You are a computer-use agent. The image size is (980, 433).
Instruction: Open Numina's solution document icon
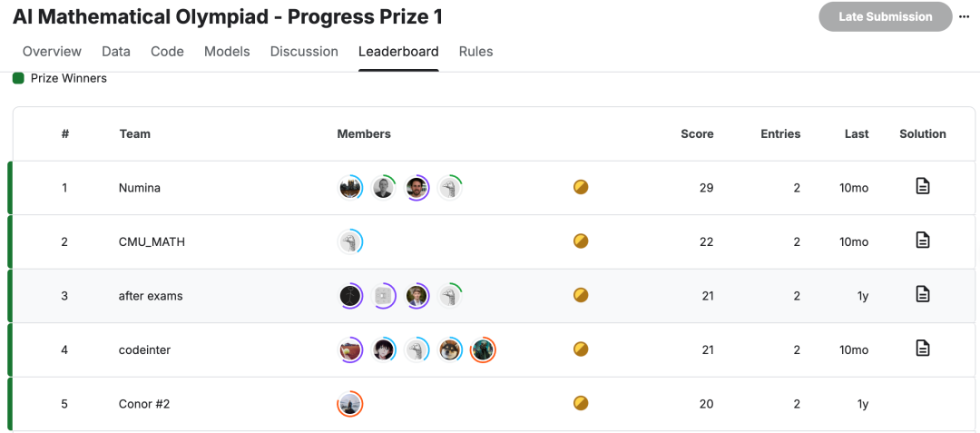(x=922, y=187)
